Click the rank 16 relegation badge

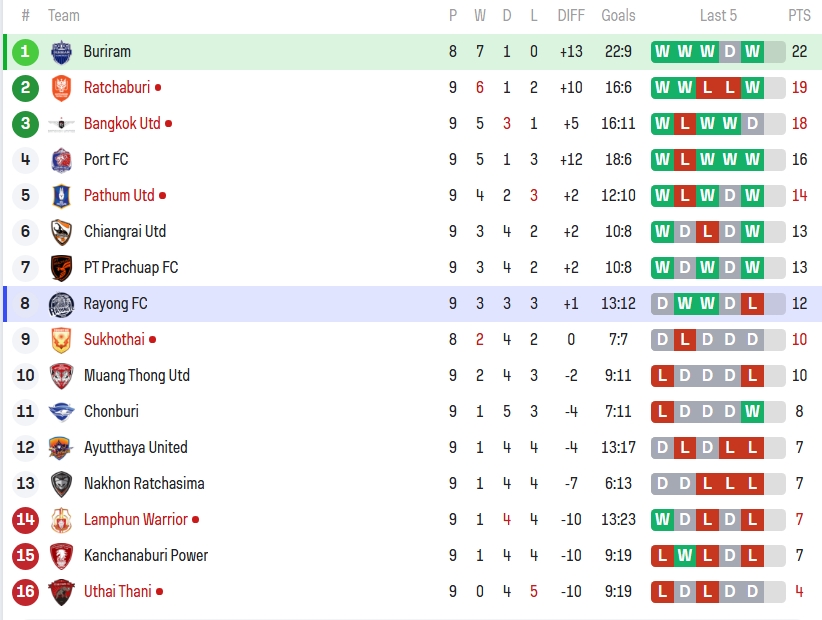25,592
